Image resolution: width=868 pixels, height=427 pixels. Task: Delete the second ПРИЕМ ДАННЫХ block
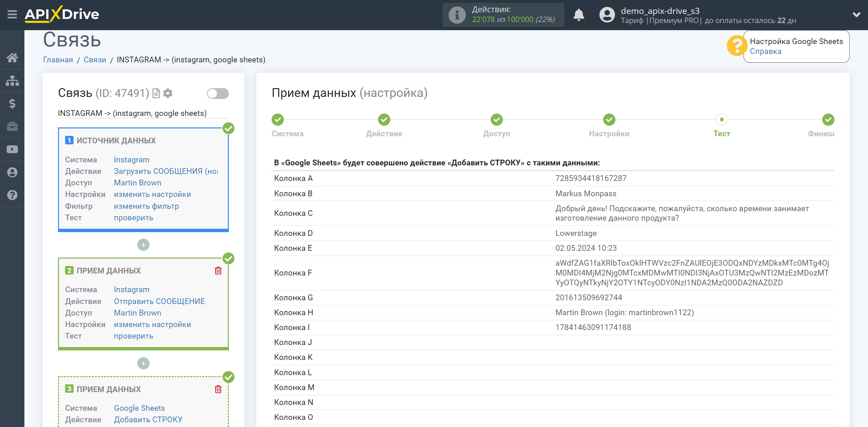[x=218, y=271]
